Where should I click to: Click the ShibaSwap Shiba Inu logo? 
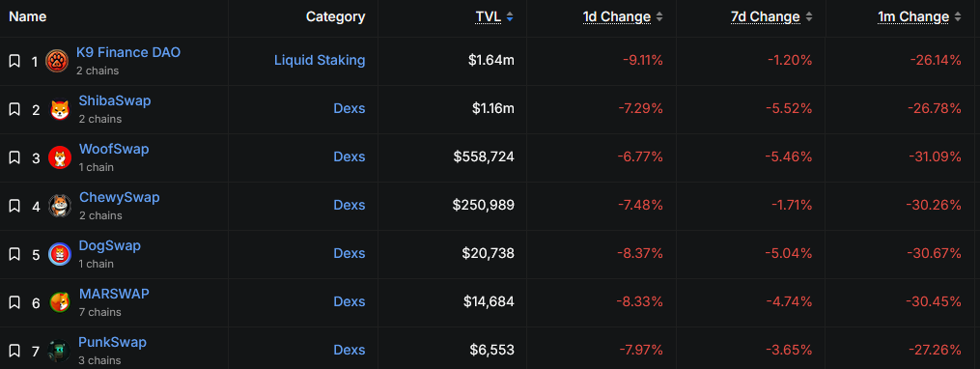[x=59, y=109]
